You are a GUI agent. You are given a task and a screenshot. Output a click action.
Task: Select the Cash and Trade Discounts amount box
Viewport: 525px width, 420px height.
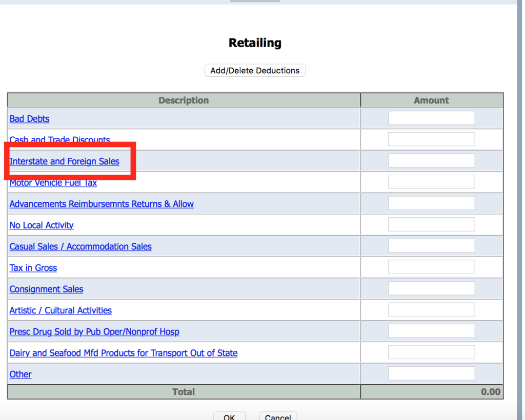tap(431, 139)
